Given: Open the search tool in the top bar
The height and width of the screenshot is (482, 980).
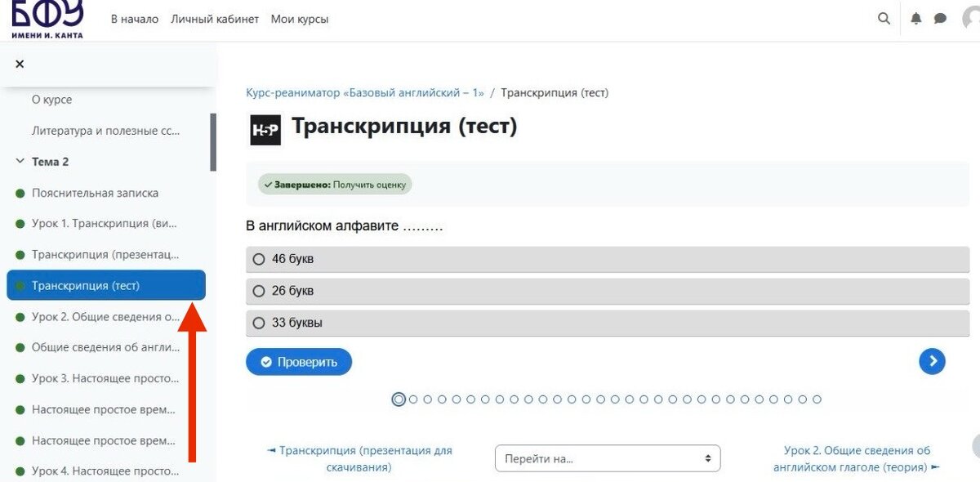Looking at the screenshot, I should (x=883, y=17).
